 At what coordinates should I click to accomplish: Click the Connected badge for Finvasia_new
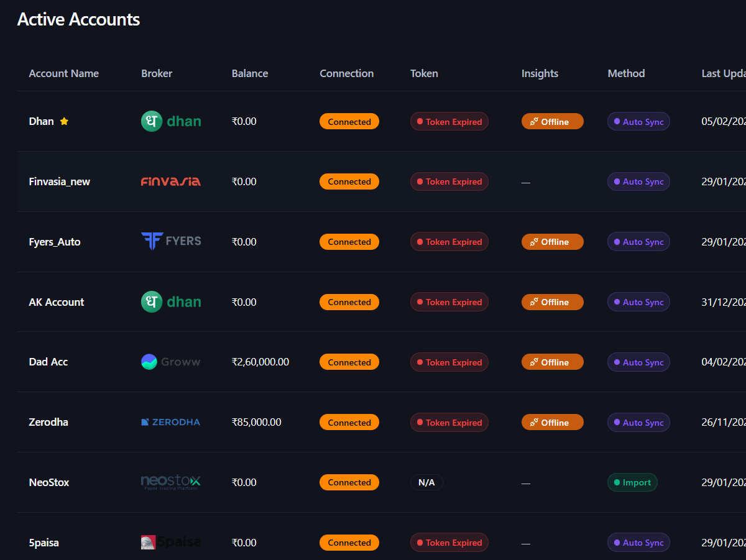(349, 181)
